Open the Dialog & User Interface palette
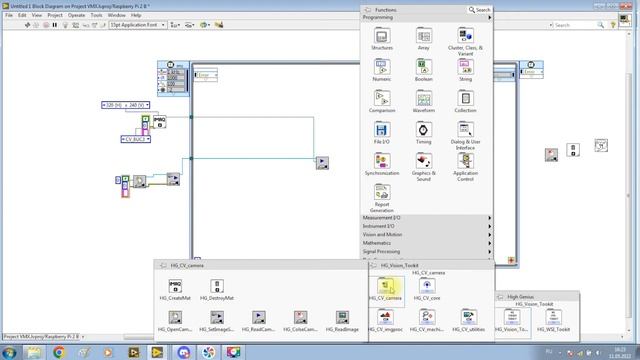The height and width of the screenshot is (360, 640). pyautogui.click(x=465, y=130)
